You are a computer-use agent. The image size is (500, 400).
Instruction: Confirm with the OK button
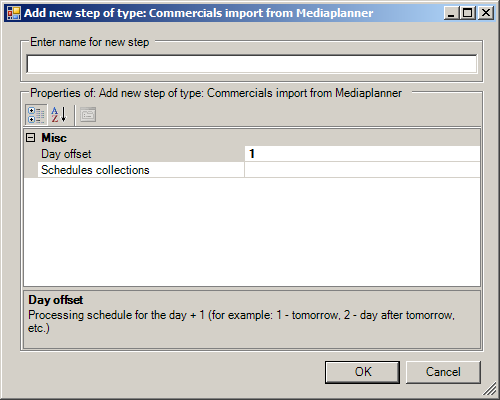pos(362,372)
